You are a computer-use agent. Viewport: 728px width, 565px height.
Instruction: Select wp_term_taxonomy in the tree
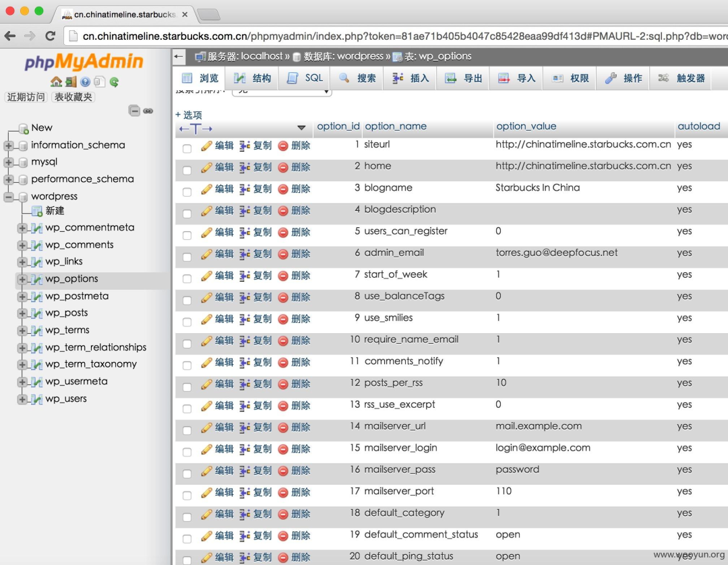(x=91, y=365)
